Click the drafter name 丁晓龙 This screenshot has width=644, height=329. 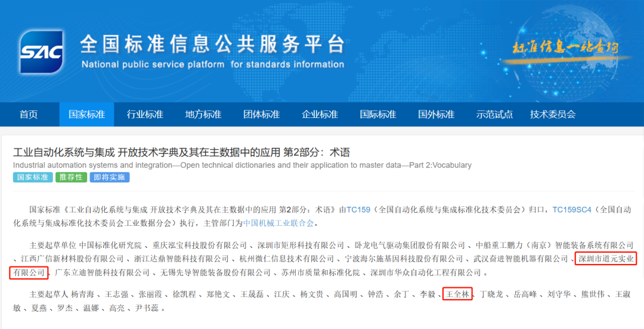click(x=491, y=294)
